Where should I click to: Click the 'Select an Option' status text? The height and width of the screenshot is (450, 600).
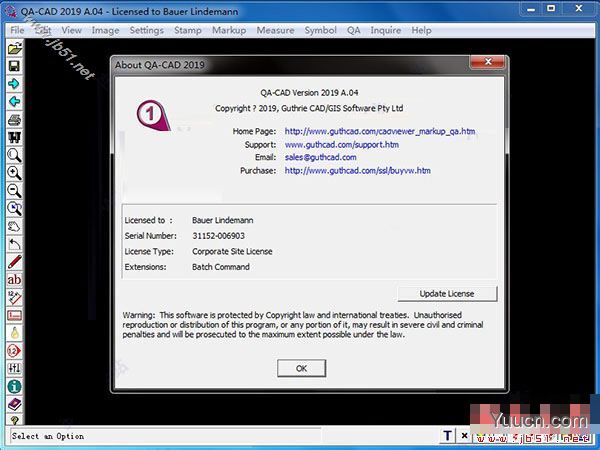tap(48, 436)
